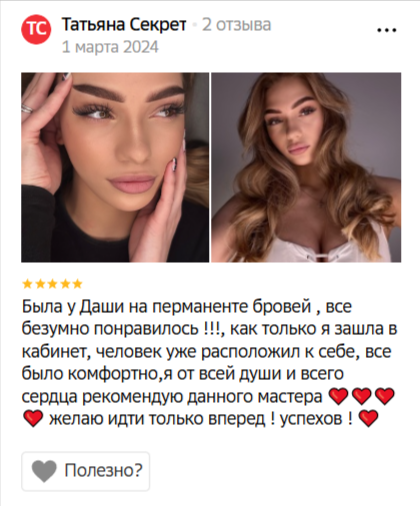Screen dimensions: 420x506
Task: Click the second rating star
Action: click(40, 284)
